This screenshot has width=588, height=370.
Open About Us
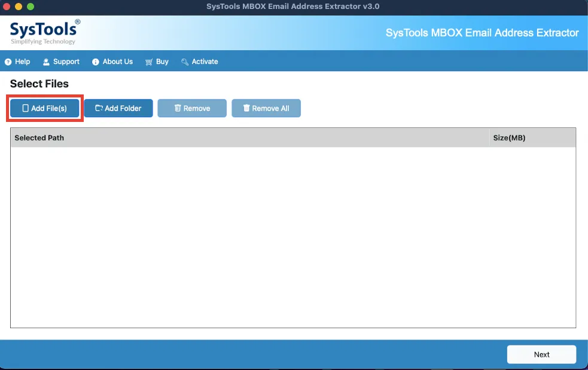[x=112, y=62]
